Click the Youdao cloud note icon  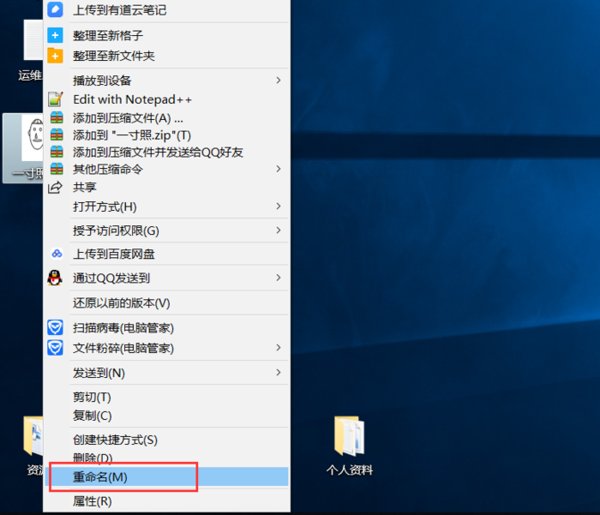click(x=55, y=9)
